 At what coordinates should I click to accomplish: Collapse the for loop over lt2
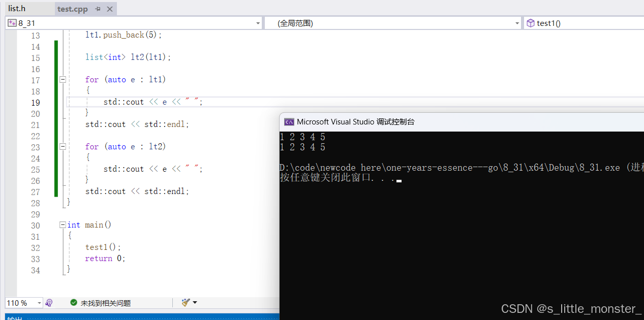point(63,147)
